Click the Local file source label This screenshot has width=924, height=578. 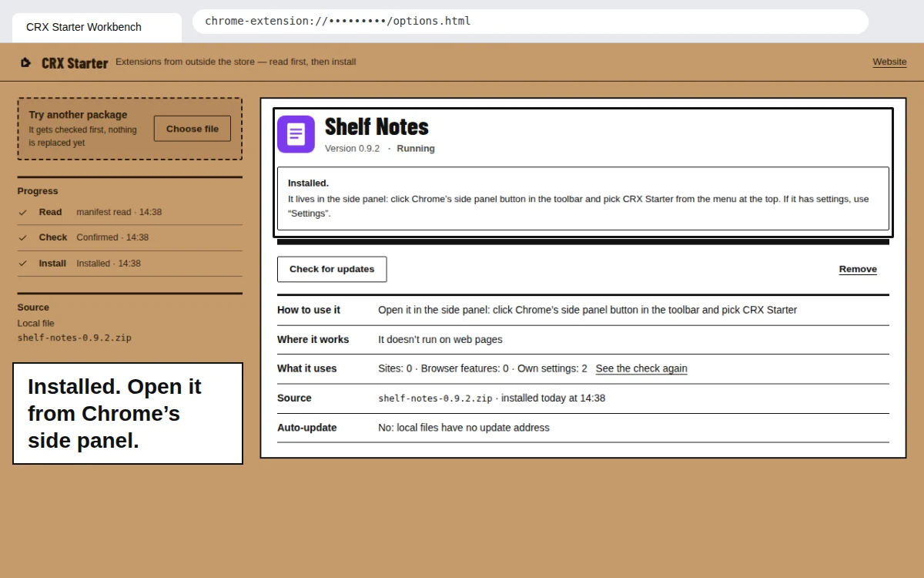coord(36,323)
